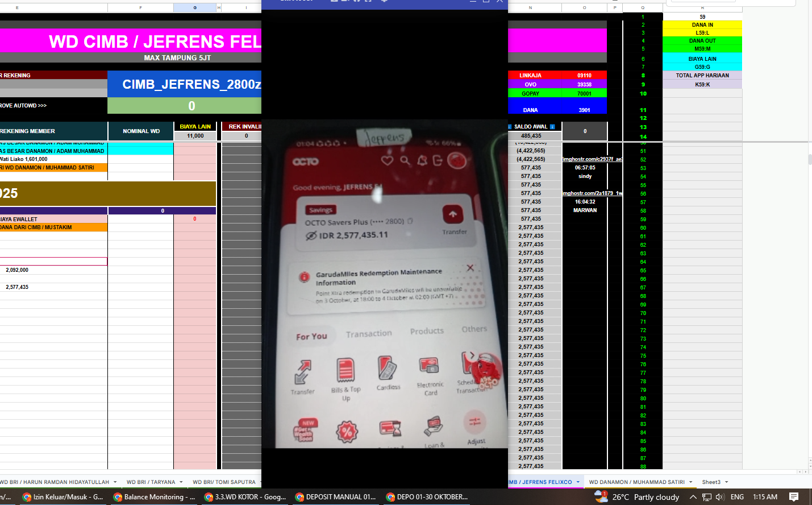Select the GOPAY green cell
The image size is (812, 505).
pos(530,93)
